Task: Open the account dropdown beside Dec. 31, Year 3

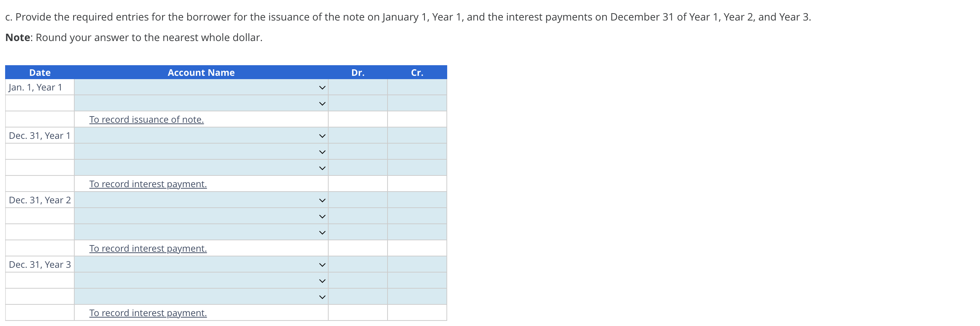Action: (322, 264)
